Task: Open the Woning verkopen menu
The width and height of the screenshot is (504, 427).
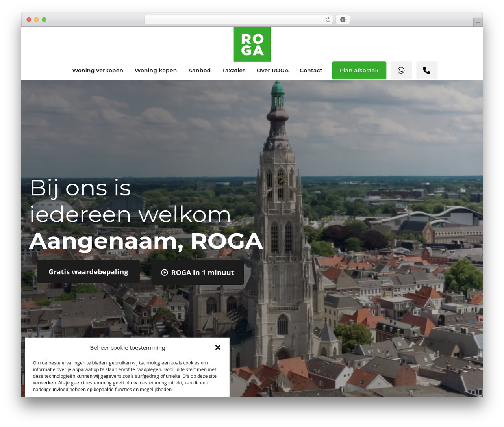Action: point(98,71)
